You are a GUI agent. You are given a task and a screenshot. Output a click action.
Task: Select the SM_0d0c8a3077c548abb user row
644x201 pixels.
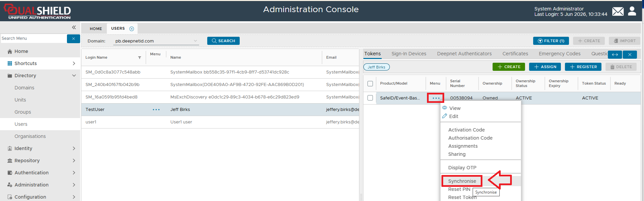[x=220, y=72]
